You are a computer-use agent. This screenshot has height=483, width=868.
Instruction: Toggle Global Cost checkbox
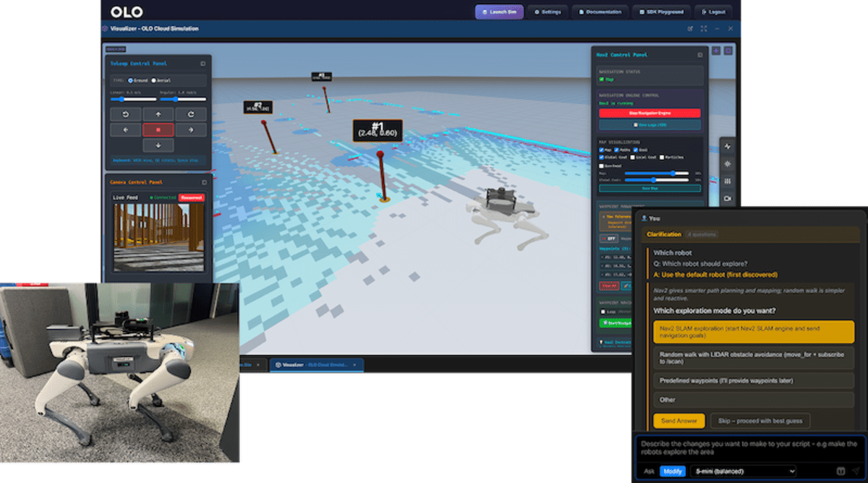tap(601, 157)
